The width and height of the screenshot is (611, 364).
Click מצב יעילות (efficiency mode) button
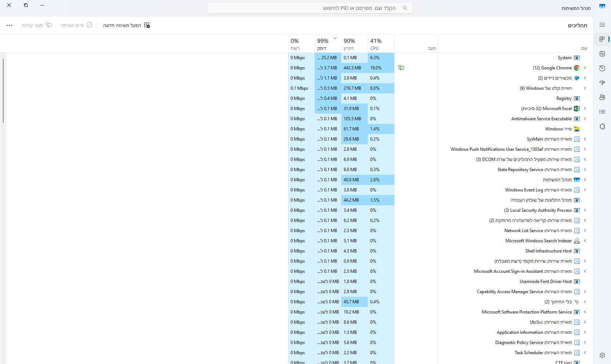[37, 25]
